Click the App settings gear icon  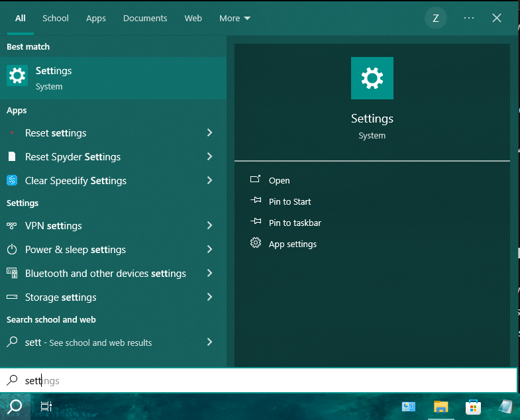tap(256, 243)
